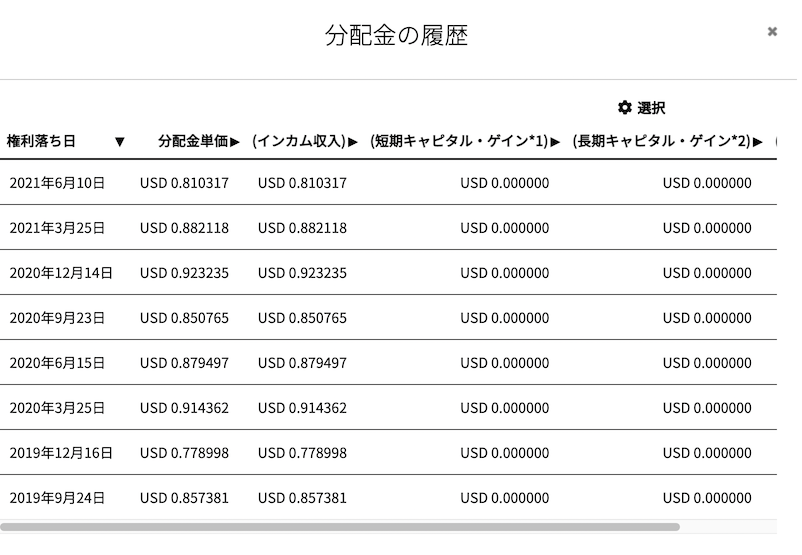Sort by 権利落ち日 descending arrow
802x555 pixels.
point(120,142)
